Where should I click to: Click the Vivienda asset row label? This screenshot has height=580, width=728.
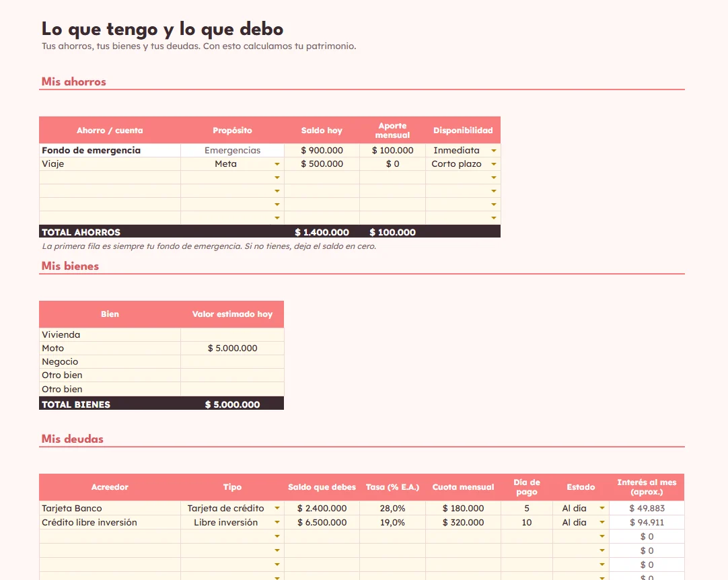(110, 335)
